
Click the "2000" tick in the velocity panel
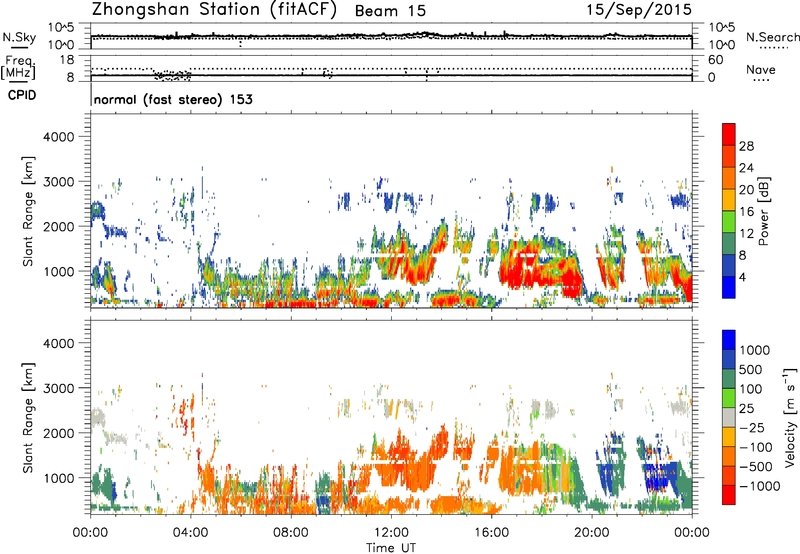click(58, 433)
